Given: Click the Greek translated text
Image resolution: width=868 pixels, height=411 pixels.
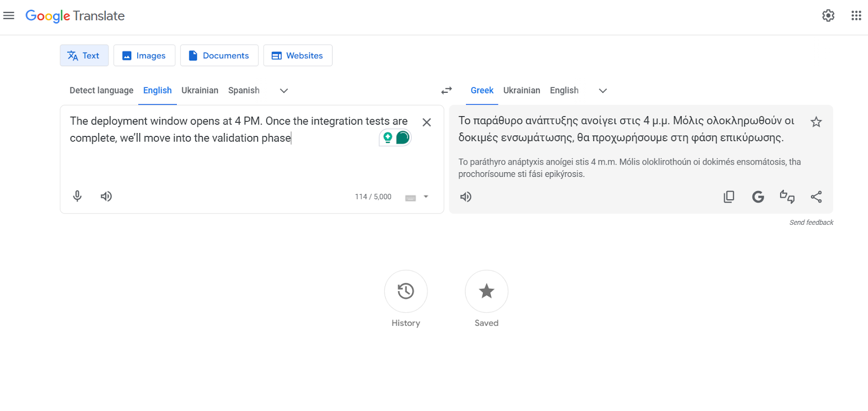Looking at the screenshot, I should [627, 129].
